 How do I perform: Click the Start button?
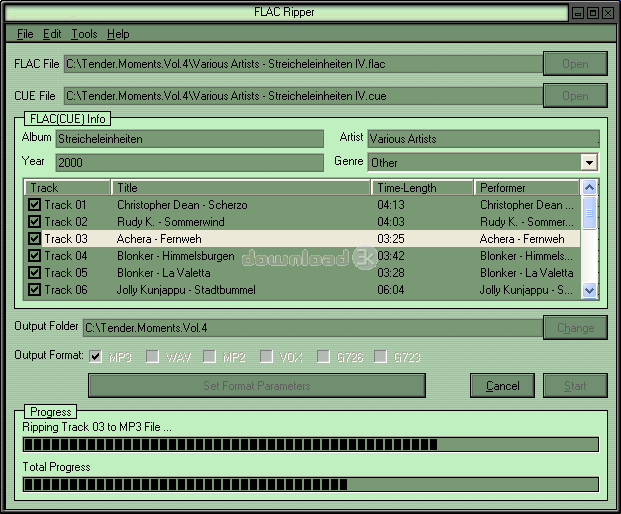click(x=575, y=386)
